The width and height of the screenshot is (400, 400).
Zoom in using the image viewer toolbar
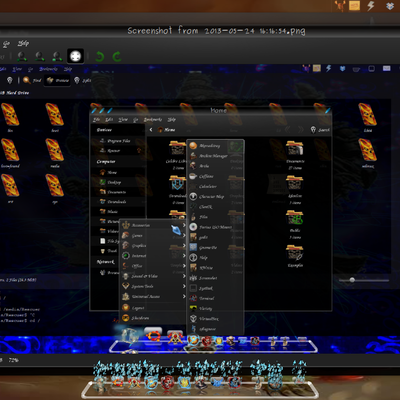point(22,56)
